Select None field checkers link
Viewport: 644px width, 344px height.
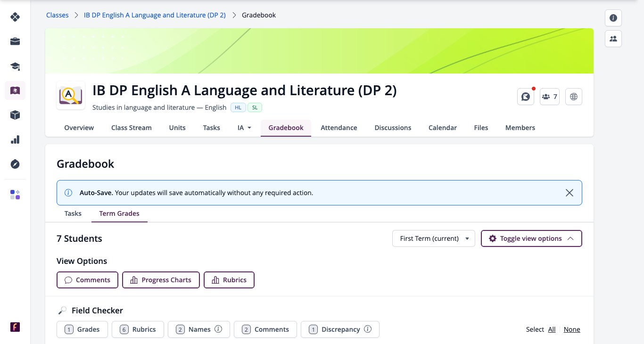[572, 329]
